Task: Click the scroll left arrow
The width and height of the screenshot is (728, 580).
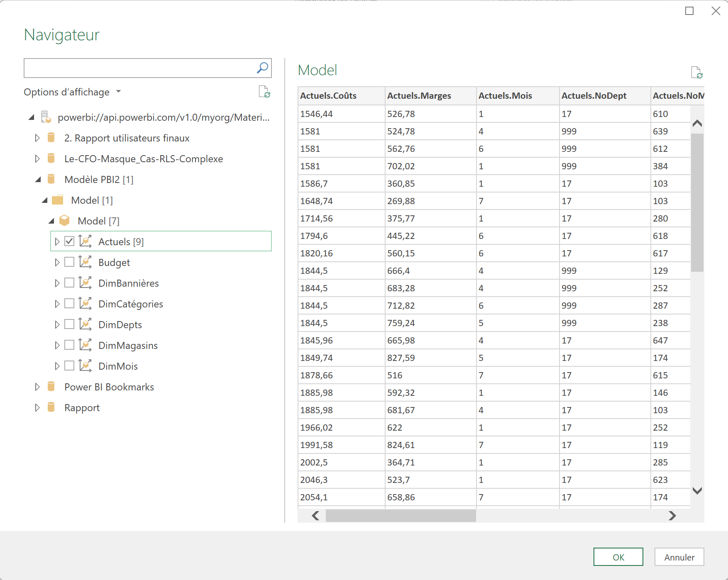Action: (315, 516)
